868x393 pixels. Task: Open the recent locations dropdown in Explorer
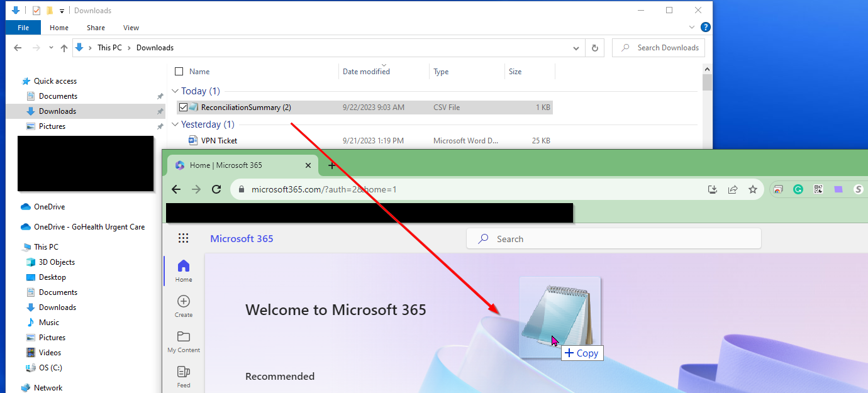[51, 48]
